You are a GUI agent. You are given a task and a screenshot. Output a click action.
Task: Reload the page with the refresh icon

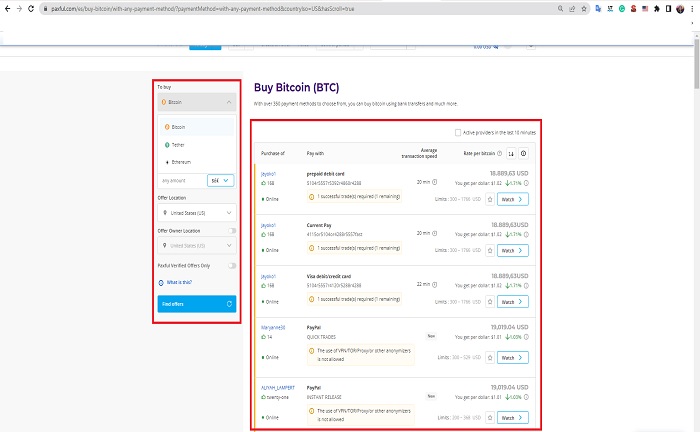pos(31,8)
